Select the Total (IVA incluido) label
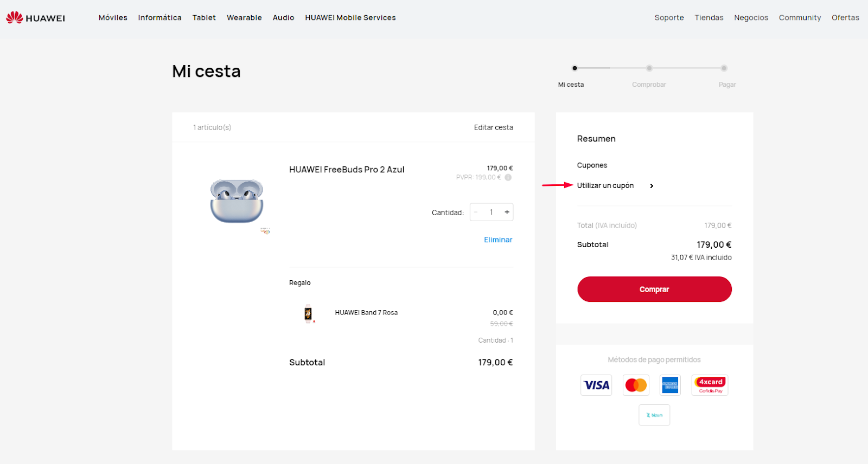The height and width of the screenshot is (464, 868). pos(607,225)
